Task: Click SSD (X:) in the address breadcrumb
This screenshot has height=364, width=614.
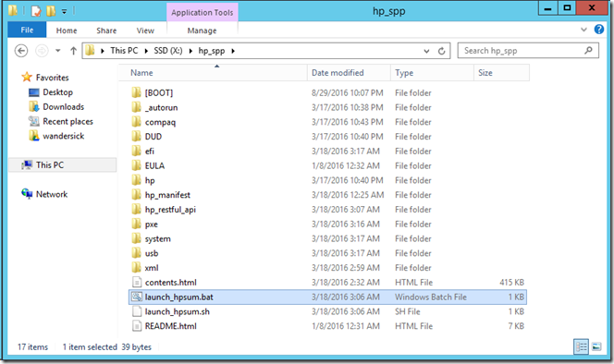Action: pos(168,51)
